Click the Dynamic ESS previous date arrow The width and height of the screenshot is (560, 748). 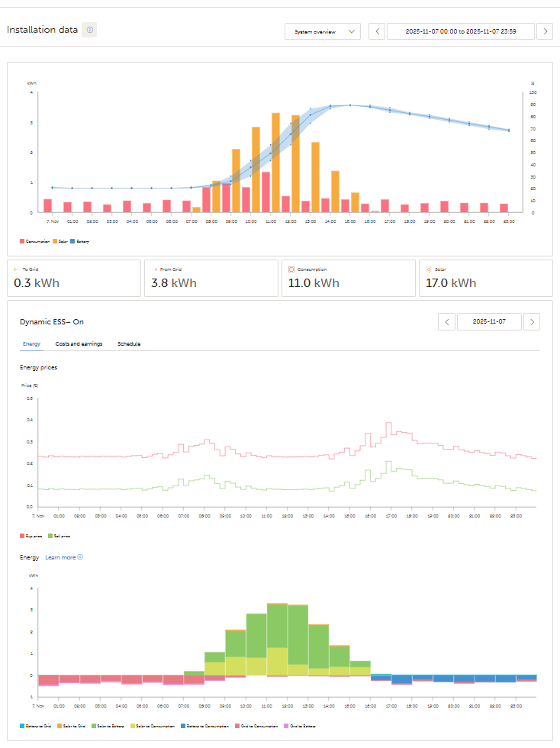(x=446, y=322)
